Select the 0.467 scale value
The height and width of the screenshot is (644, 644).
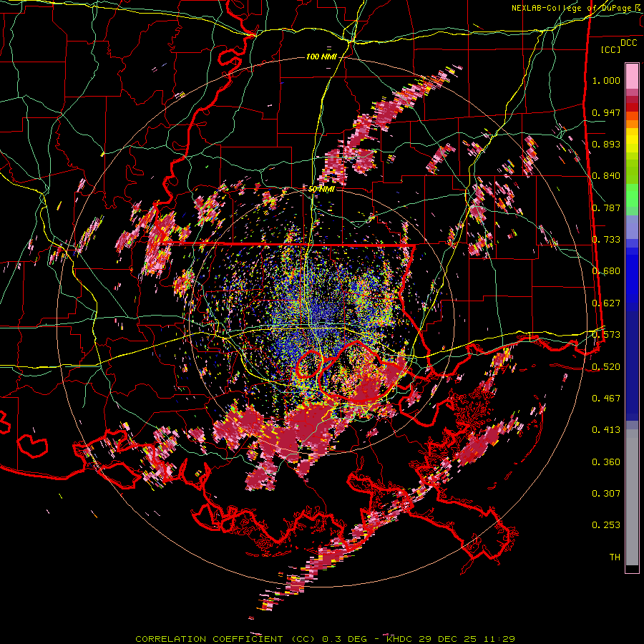pyautogui.click(x=606, y=398)
